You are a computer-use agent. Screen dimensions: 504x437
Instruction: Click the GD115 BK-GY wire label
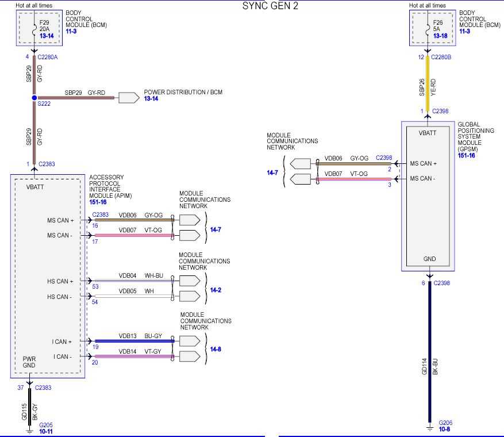pyautogui.click(x=29, y=412)
